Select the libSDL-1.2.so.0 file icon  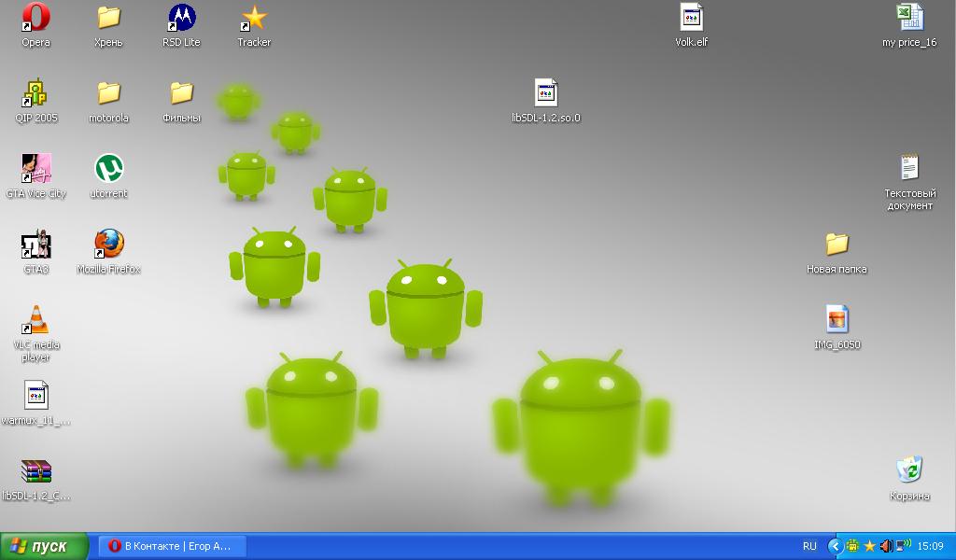click(545, 93)
